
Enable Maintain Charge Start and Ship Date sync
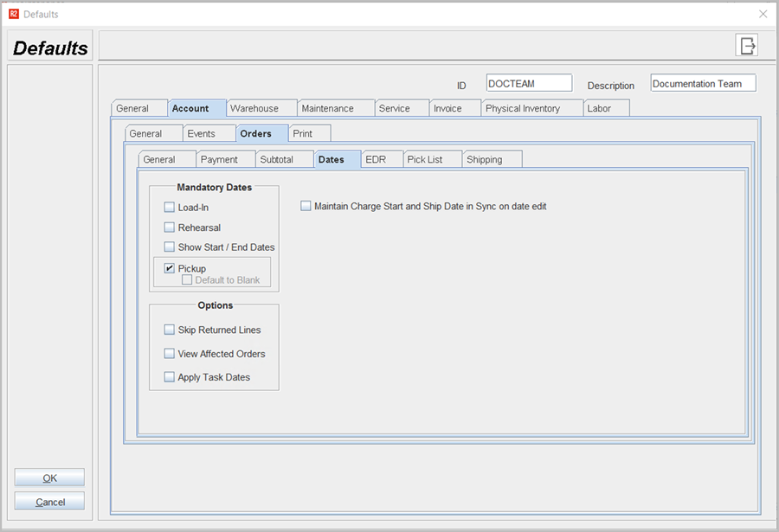306,206
